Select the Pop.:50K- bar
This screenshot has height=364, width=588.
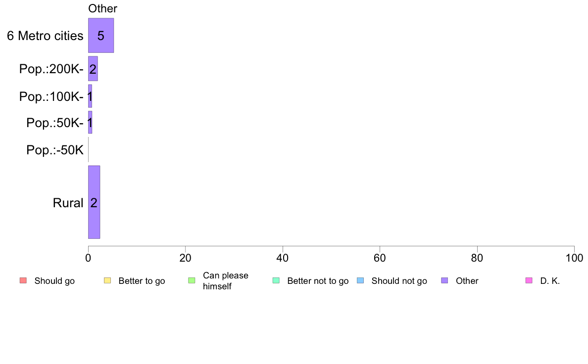click(90, 123)
